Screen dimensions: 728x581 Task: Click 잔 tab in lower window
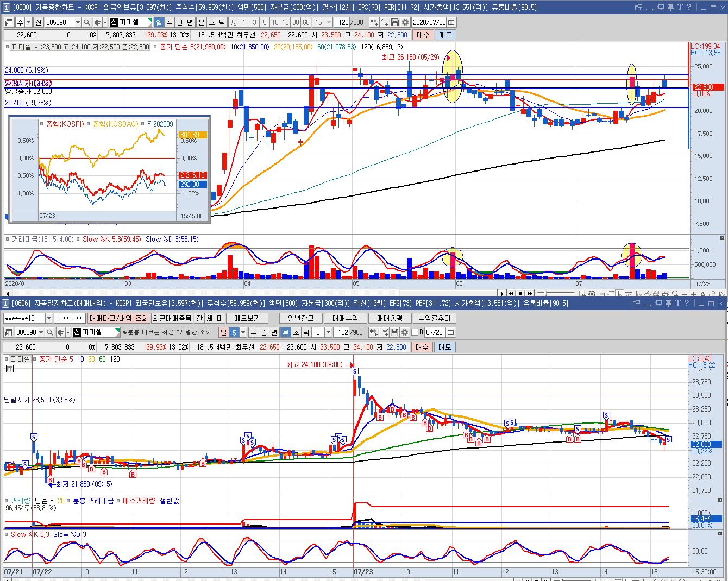pyautogui.click(x=199, y=318)
